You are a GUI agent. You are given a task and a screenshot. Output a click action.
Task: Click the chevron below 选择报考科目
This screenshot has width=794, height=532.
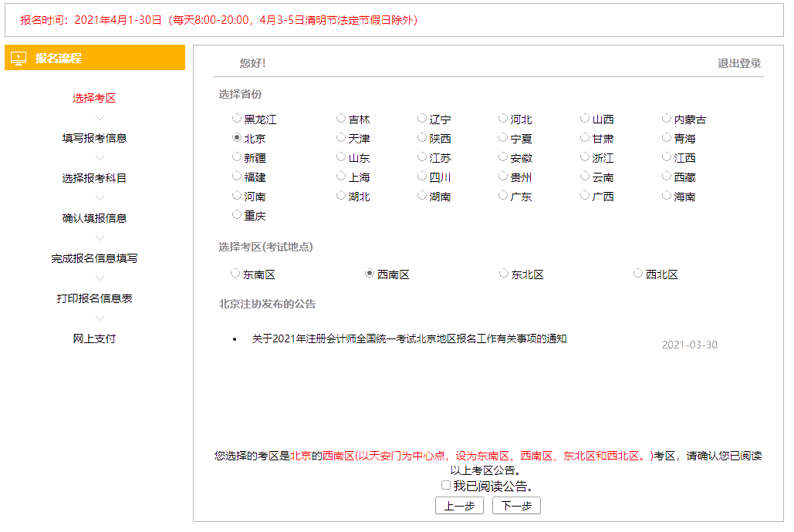tap(100, 198)
